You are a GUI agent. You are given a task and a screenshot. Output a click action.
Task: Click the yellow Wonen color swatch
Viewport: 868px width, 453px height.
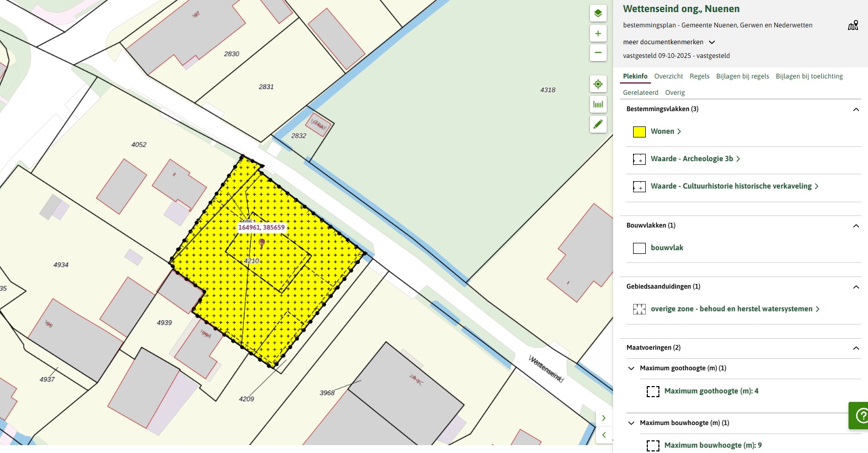[x=639, y=132]
